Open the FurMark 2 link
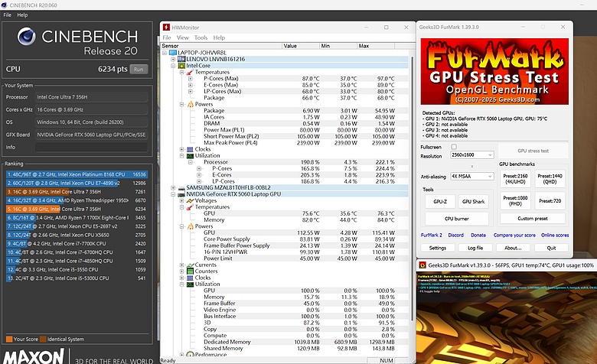The width and height of the screenshot is (597, 364). tap(432, 235)
